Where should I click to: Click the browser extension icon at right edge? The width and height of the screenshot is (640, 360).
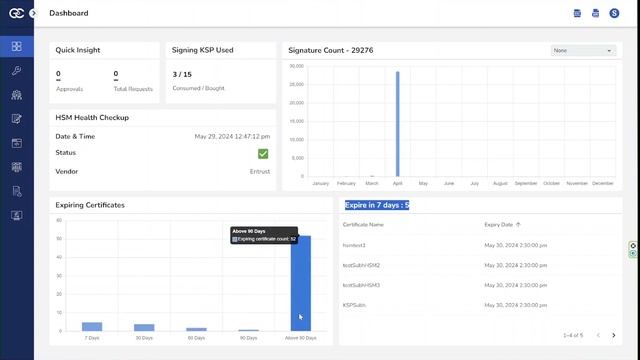coord(633,249)
